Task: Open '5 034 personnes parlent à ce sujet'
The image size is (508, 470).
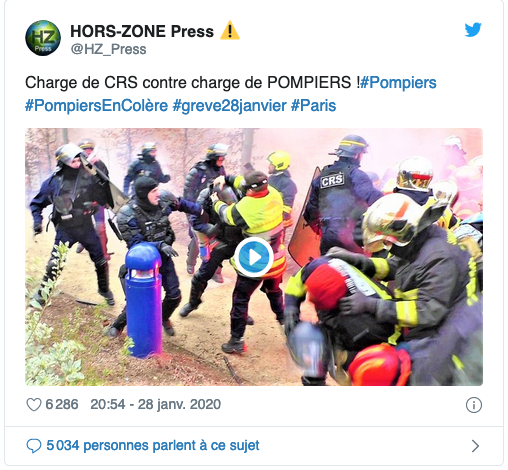Action: coord(153,446)
